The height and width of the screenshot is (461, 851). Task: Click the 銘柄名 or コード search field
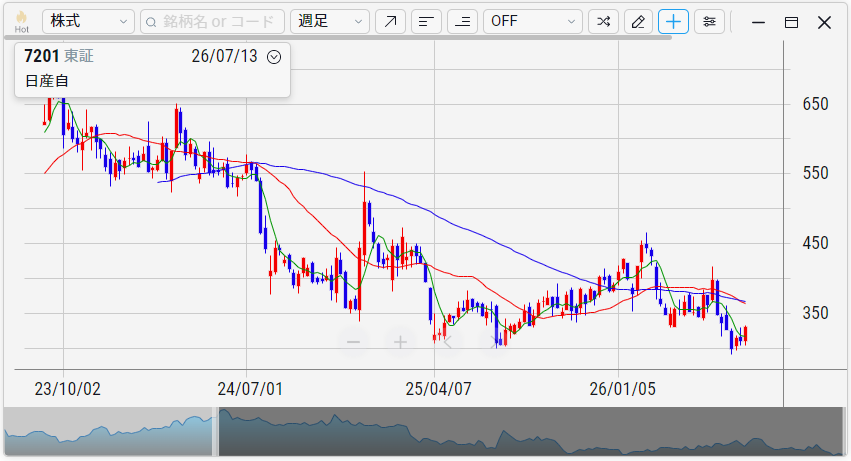(x=212, y=22)
